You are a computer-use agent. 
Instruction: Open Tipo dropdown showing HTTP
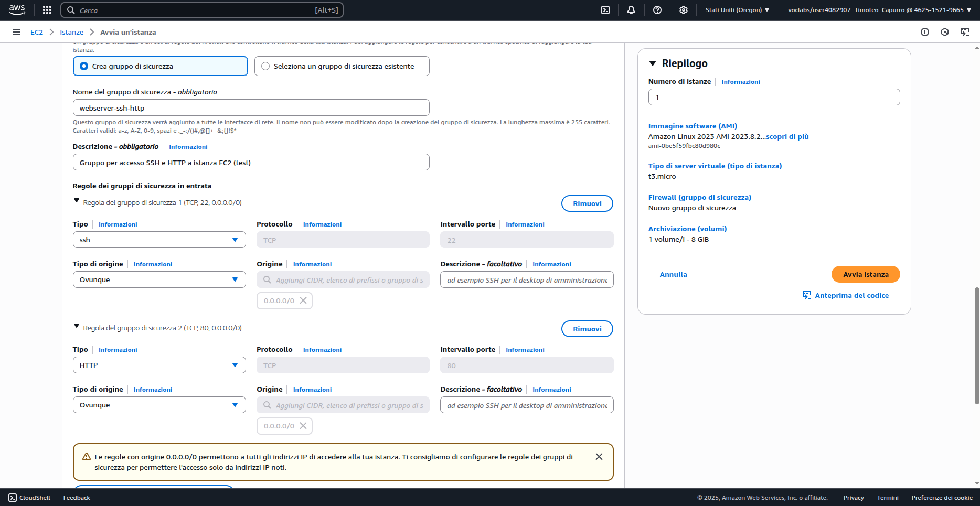point(159,365)
